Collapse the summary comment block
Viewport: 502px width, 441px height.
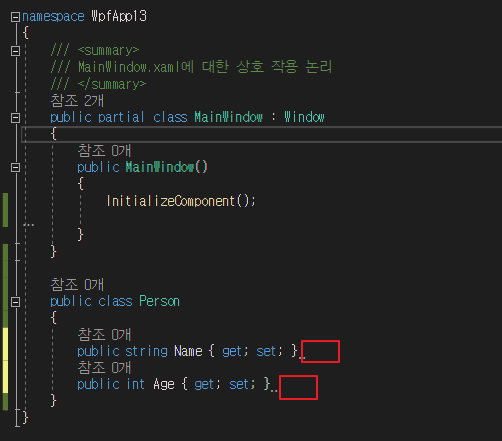click(15, 51)
